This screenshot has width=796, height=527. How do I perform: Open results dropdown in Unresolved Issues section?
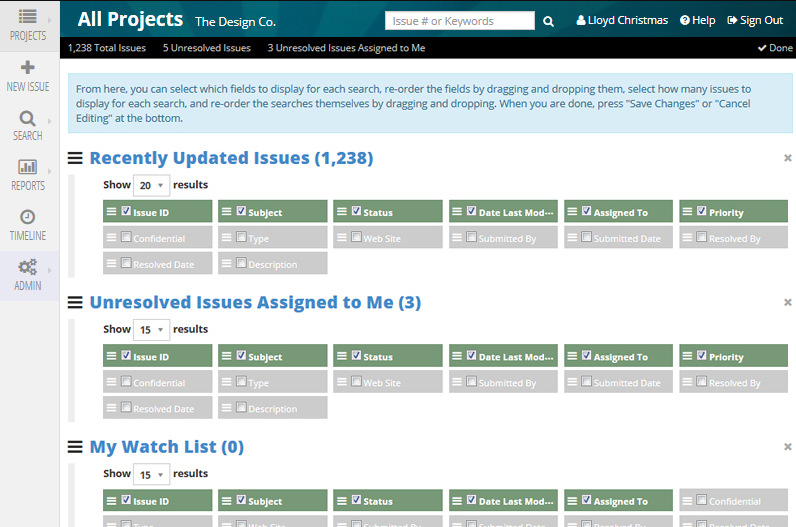click(152, 330)
